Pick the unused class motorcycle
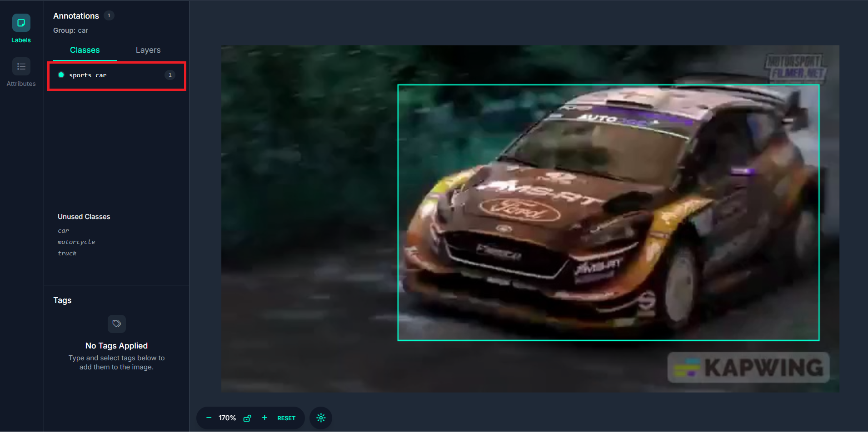This screenshot has width=868, height=433. tap(76, 242)
